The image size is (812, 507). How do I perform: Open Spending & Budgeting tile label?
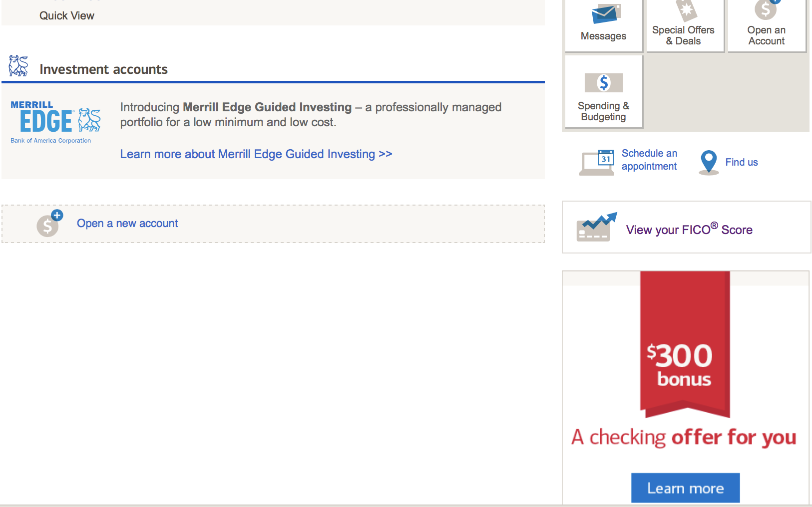pos(603,111)
